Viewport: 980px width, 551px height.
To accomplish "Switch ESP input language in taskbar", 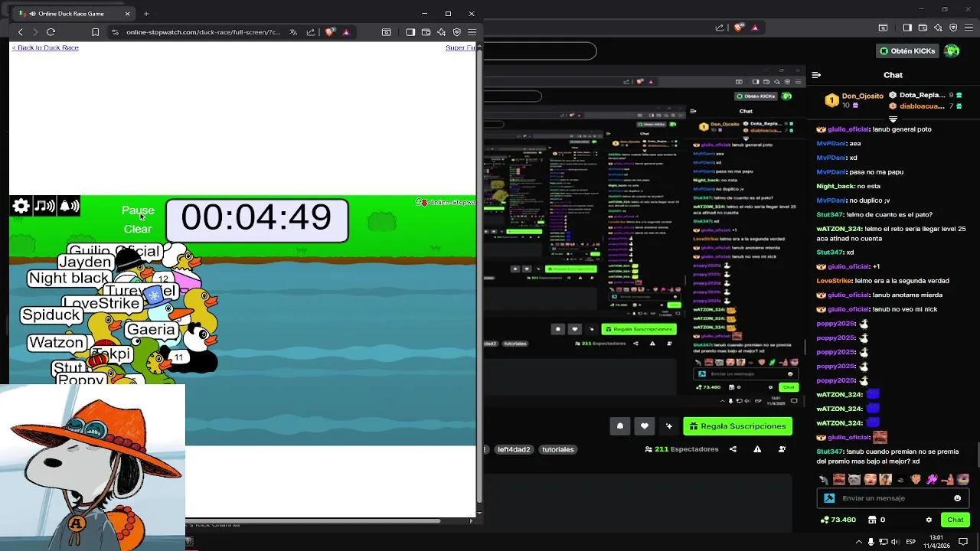I will [x=911, y=541].
